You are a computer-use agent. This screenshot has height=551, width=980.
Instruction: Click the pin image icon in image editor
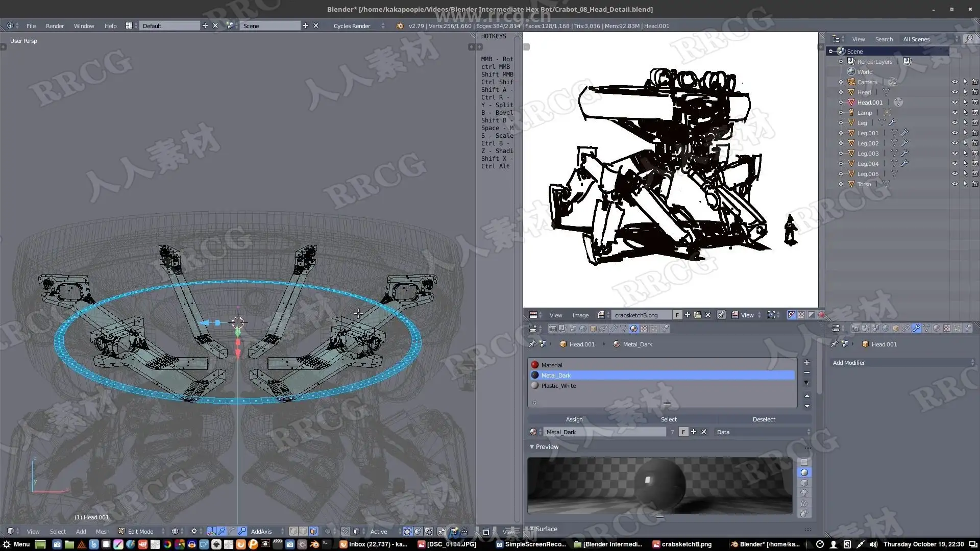pos(721,315)
